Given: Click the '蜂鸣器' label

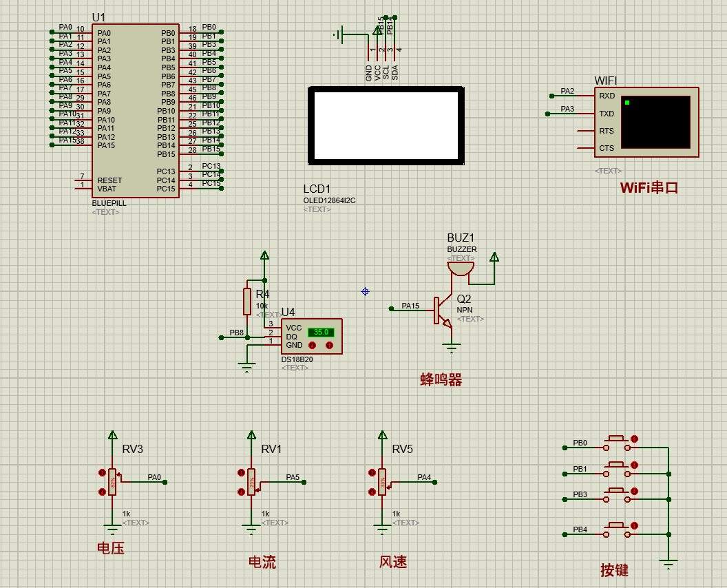Looking at the screenshot, I should pos(441,380).
